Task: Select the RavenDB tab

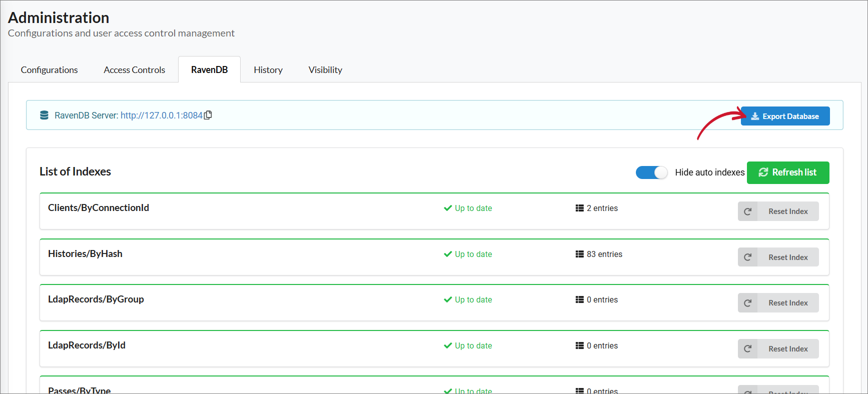Action: click(x=209, y=69)
